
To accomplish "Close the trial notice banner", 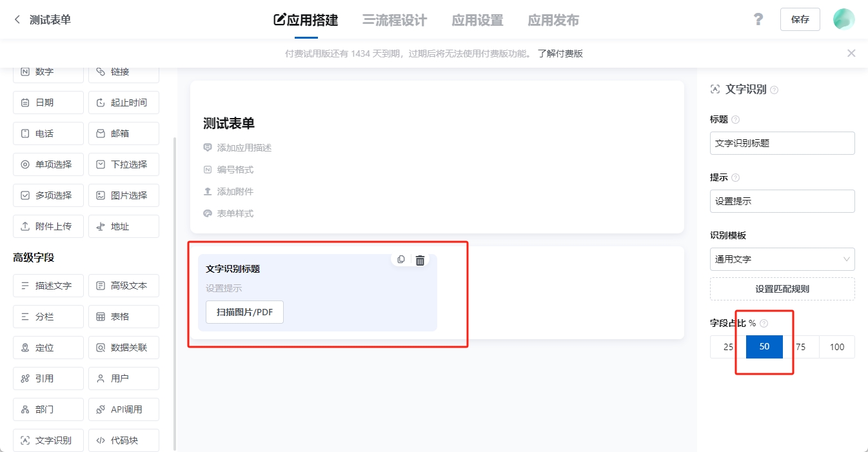I will point(851,54).
